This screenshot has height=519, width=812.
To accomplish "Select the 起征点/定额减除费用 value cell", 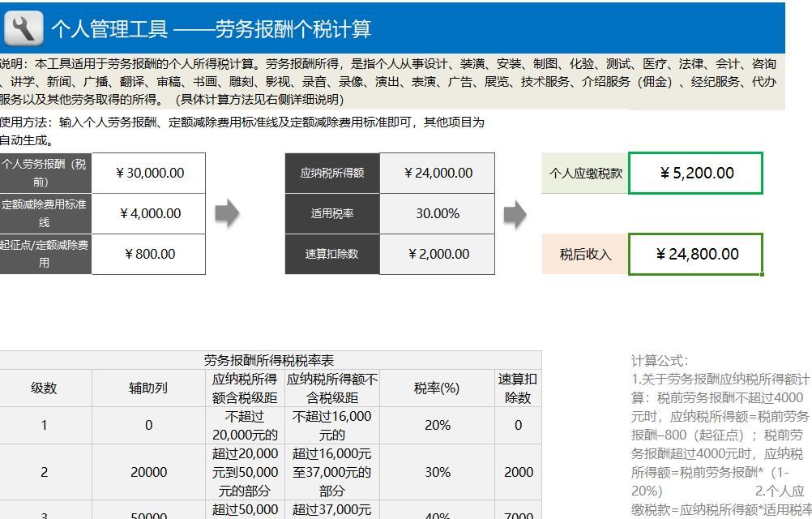I will click(148, 254).
